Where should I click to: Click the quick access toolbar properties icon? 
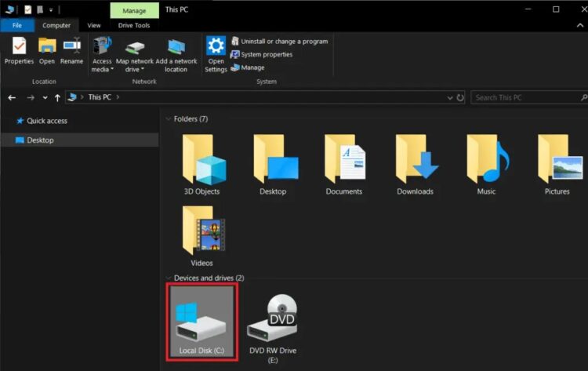[28, 9]
